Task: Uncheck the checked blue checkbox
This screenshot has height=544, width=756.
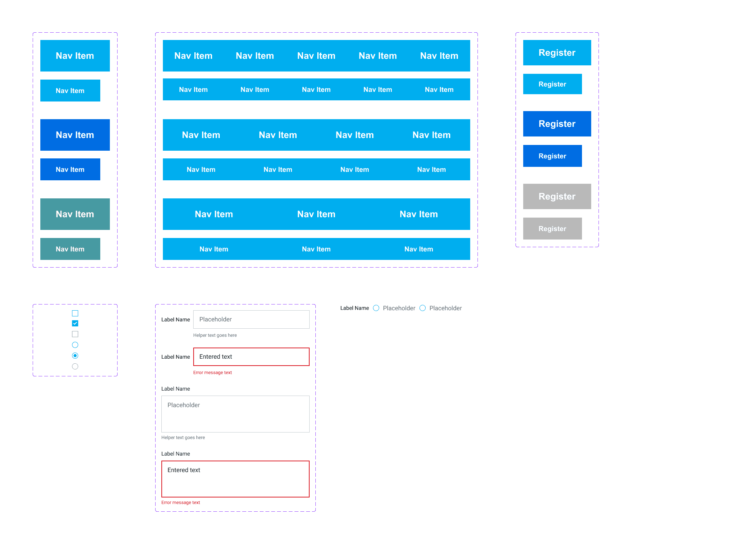Action: [75, 323]
